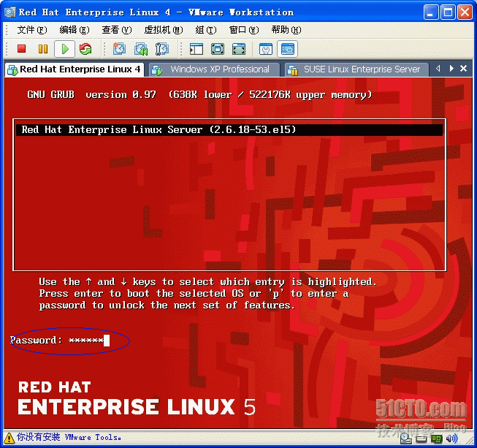Screen dimensions: 477x448
Task: Maximize the VMware Workstation window
Action: (448, 12)
